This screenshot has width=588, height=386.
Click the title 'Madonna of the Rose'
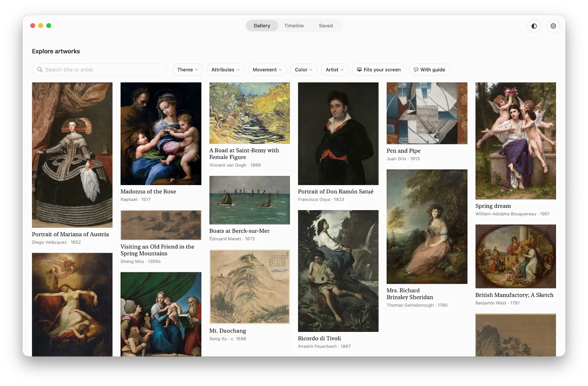[148, 191]
